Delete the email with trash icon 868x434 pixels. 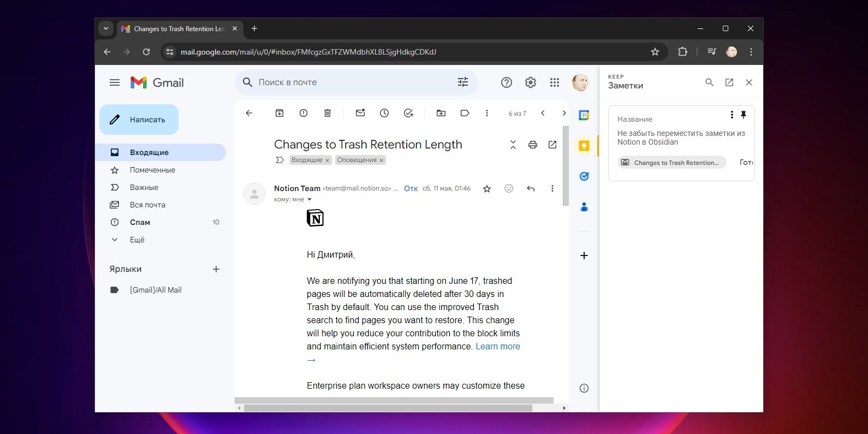(x=328, y=113)
